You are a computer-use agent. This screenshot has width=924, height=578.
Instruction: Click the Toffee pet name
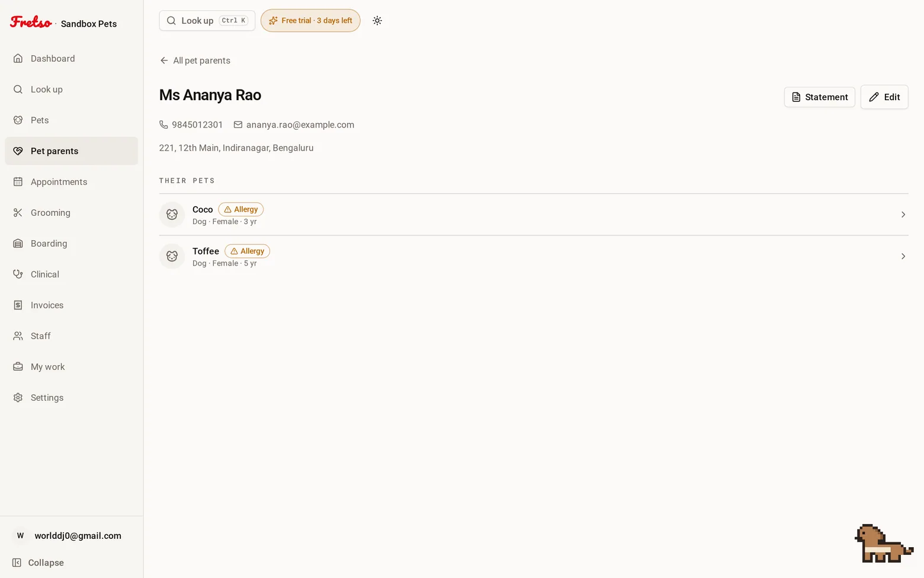tap(206, 251)
